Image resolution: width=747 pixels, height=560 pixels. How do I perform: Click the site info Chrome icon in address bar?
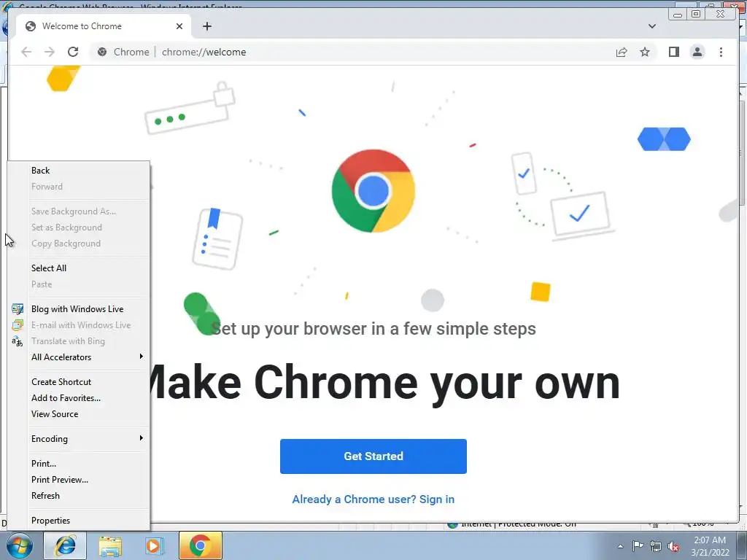pos(102,52)
